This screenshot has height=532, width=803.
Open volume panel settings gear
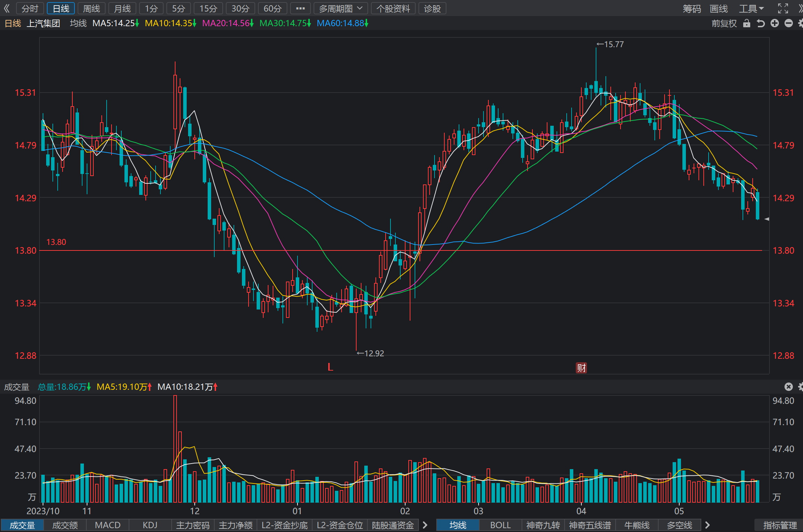click(801, 387)
